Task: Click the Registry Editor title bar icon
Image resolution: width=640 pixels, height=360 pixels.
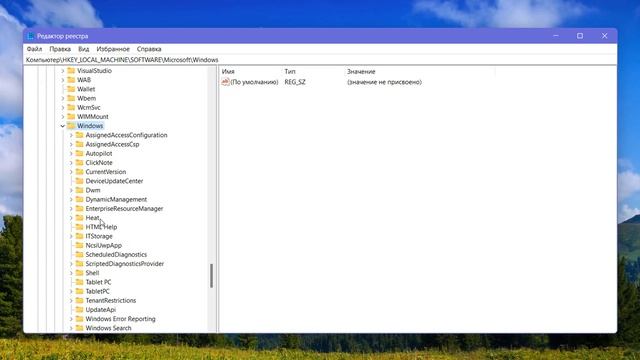Action: point(30,36)
